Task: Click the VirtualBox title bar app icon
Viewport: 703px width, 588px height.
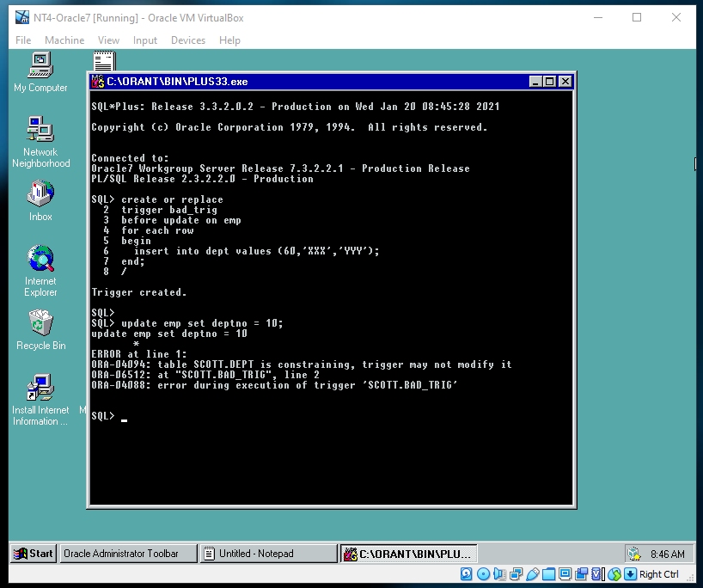Action: (22, 17)
